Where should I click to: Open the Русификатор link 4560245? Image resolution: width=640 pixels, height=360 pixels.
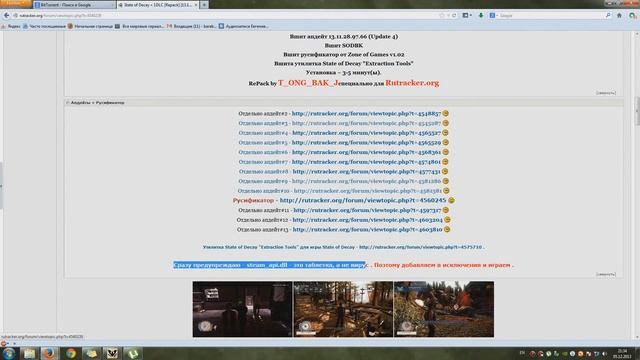[363, 200]
